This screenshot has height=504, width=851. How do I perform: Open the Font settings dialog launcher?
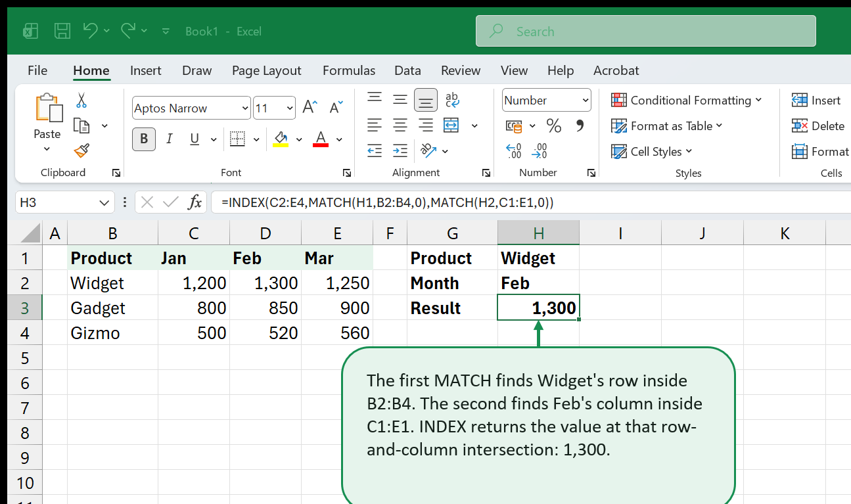click(346, 173)
